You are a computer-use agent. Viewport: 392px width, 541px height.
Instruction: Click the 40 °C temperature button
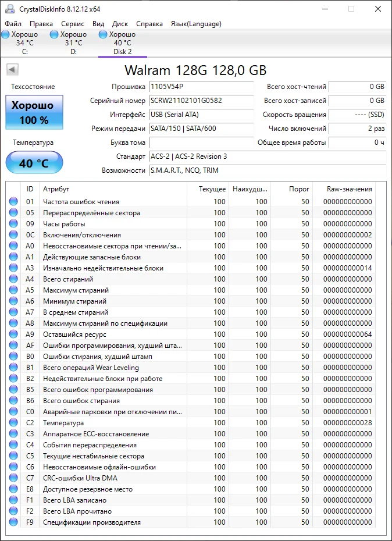coord(34,162)
